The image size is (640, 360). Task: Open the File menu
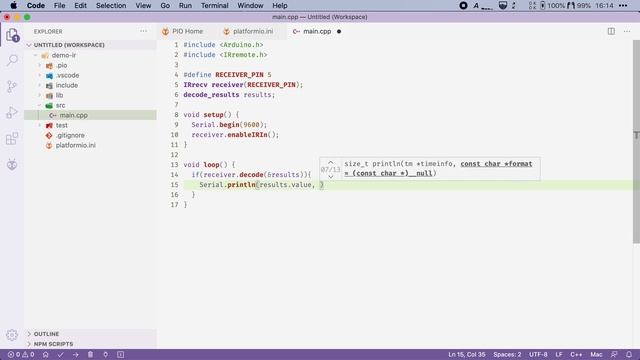60,6
